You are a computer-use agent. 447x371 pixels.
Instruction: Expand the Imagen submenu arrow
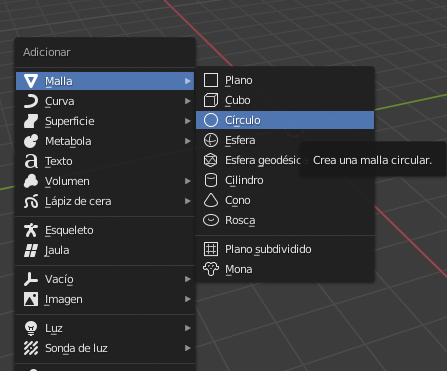pos(188,299)
